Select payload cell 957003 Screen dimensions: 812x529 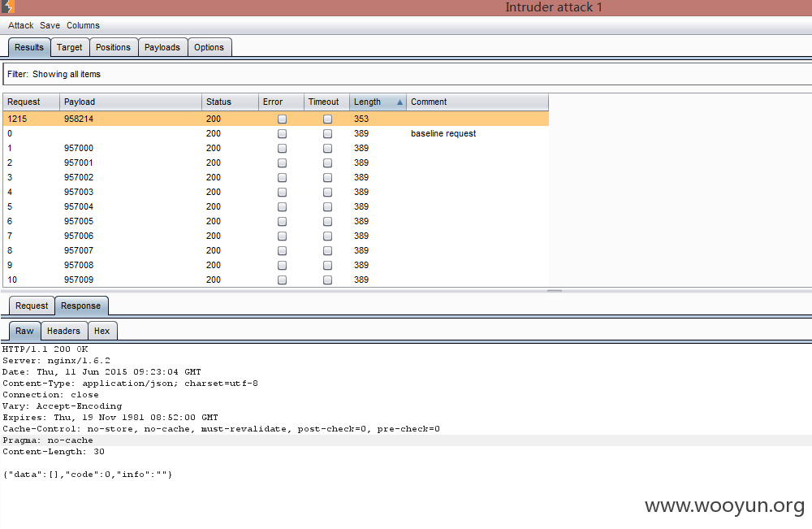[x=79, y=192]
